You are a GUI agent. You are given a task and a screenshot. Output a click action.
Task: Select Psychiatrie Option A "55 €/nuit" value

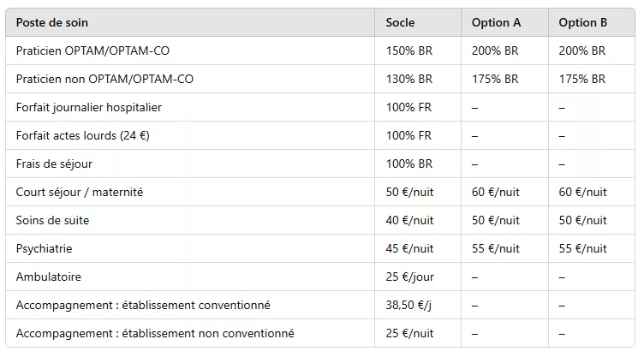(496, 249)
